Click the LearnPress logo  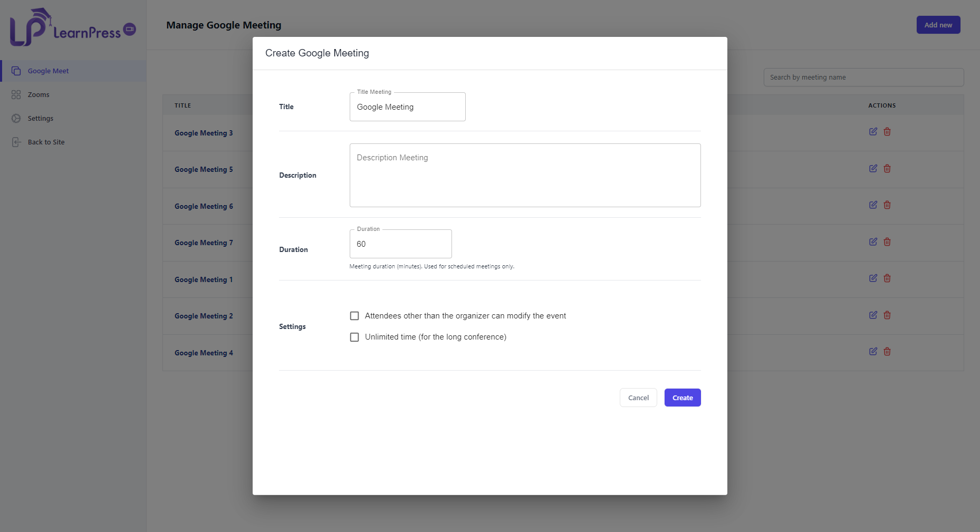[73, 27]
